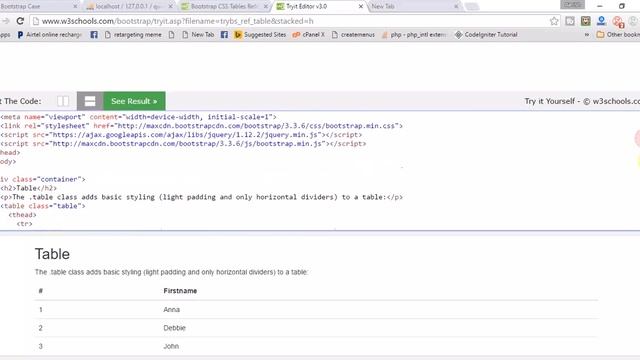
Task: Click the blue person extension icon
Action: pos(601,21)
